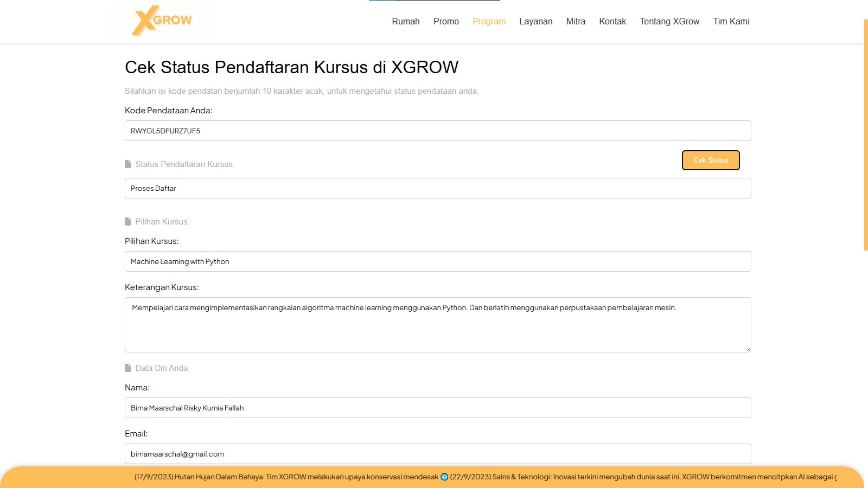
Task: Click the 'Email:' label
Action: pyautogui.click(x=136, y=434)
